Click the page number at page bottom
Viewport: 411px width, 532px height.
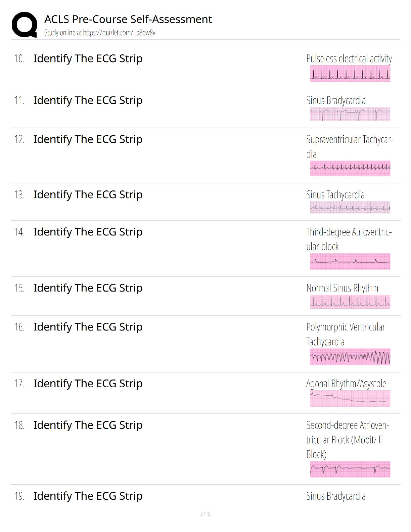pos(205,514)
